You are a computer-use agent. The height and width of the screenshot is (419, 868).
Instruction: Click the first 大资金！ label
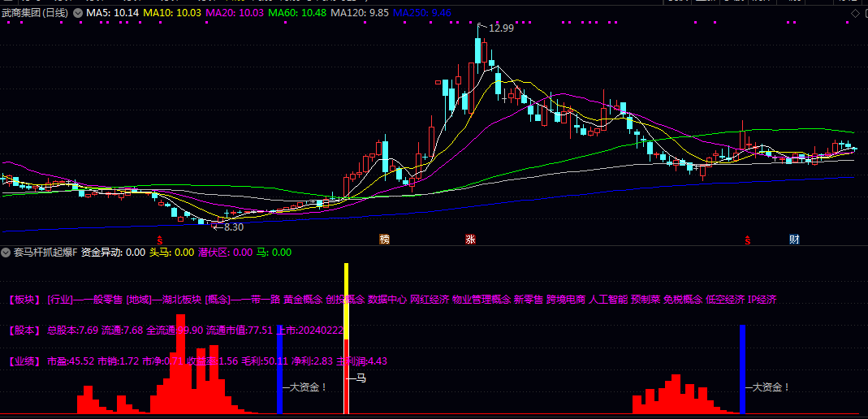tap(308, 387)
